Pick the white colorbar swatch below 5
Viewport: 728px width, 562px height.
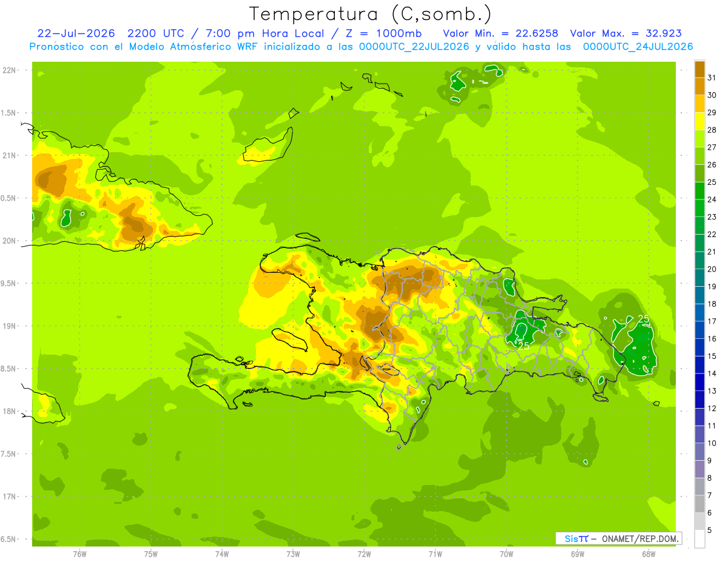point(699,539)
